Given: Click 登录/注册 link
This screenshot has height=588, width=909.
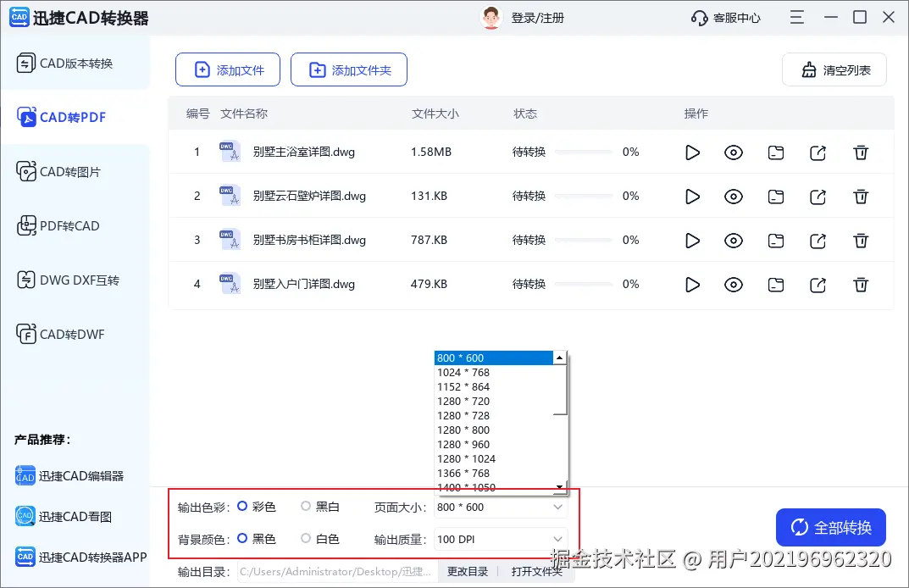Looking at the screenshot, I should click(x=537, y=18).
